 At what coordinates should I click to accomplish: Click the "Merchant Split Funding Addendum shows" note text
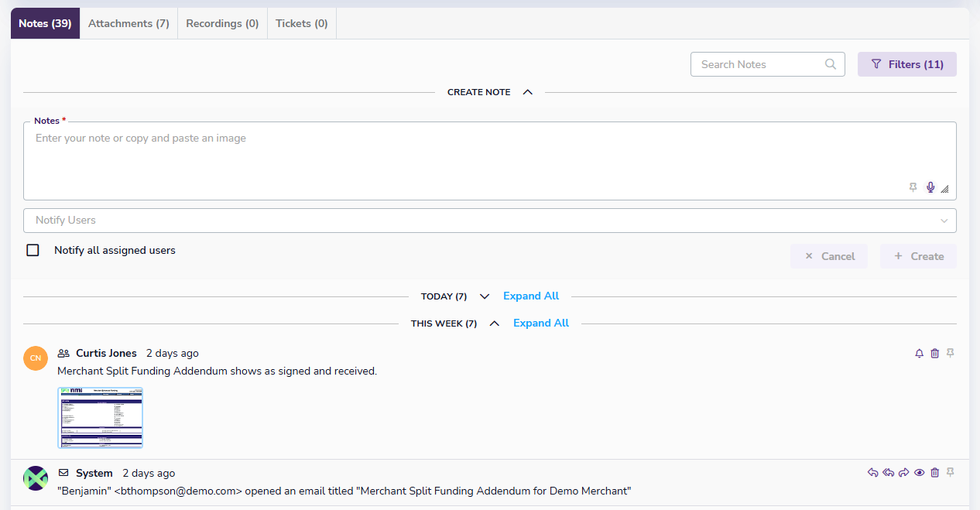(218, 371)
